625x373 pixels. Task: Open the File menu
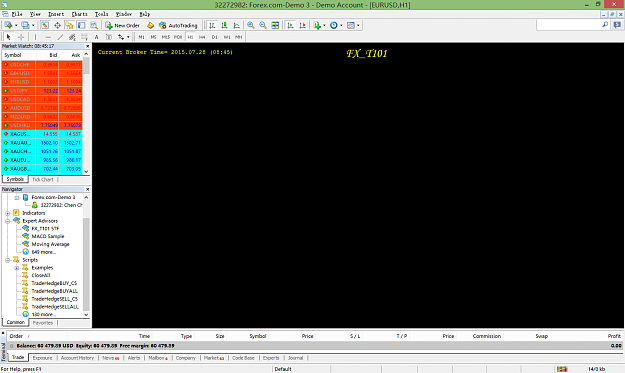pos(17,14)
